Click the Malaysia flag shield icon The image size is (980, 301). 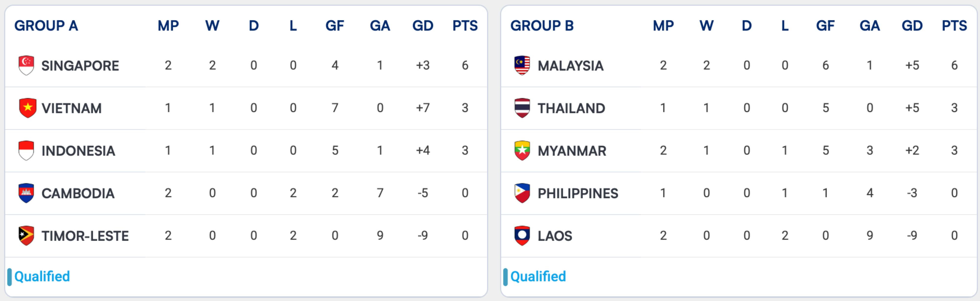point(522,65)
